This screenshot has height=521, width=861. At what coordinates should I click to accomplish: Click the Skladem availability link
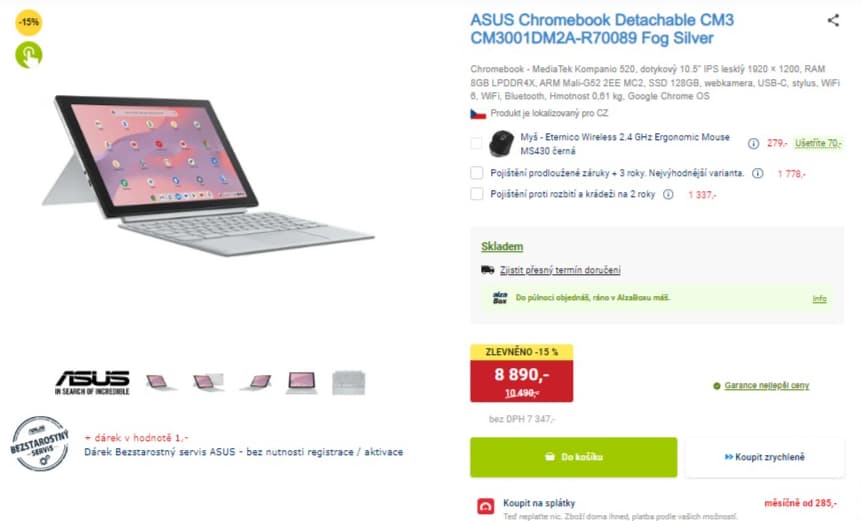click(x=502, y=246)
